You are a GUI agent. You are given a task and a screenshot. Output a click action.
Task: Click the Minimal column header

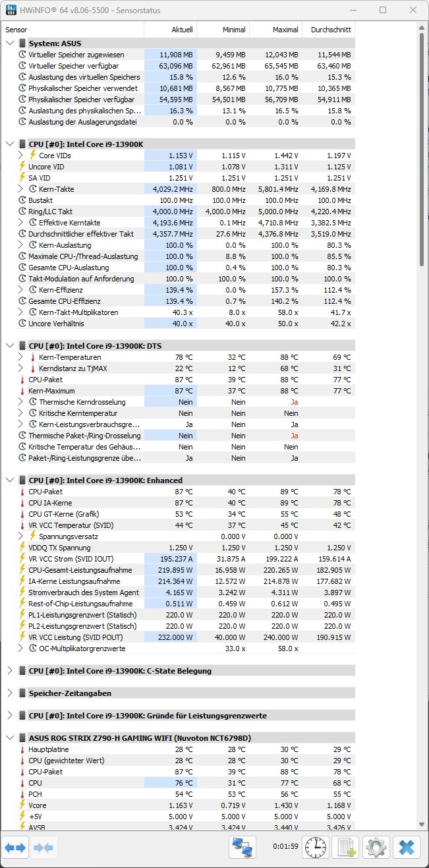click(223, 30)
